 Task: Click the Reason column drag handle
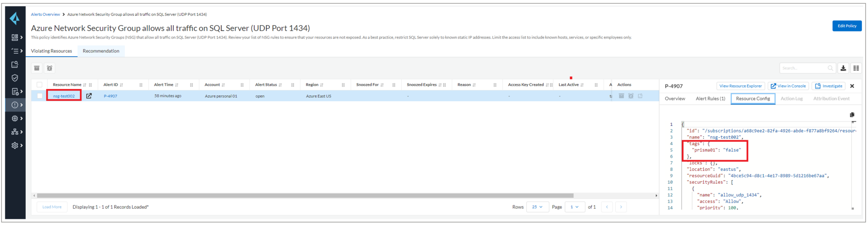pos(495,85)
